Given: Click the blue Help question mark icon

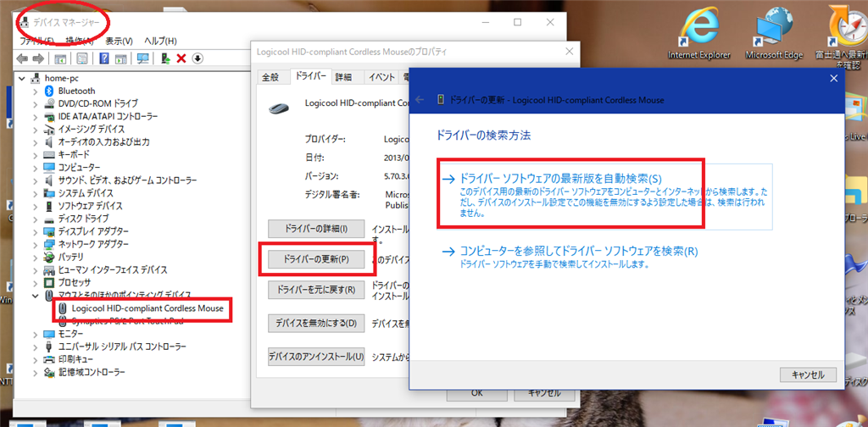Looking at the screenshot, I should [x=103, y=58].
